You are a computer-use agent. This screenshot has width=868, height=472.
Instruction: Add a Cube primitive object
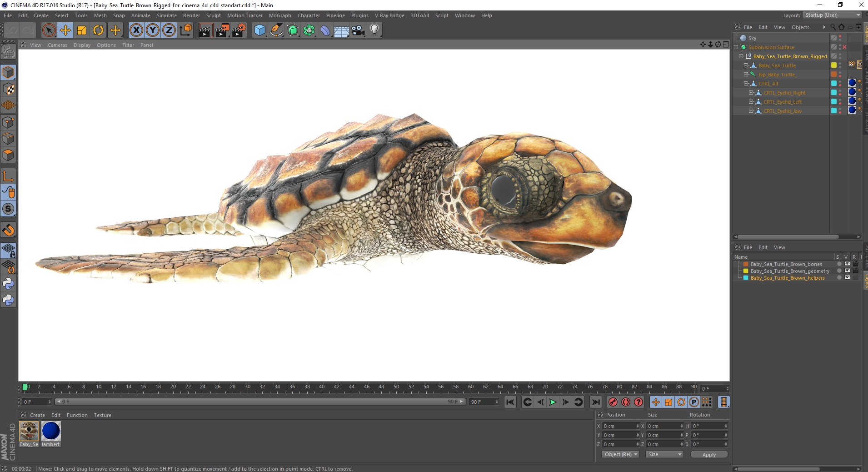(259, 30)
